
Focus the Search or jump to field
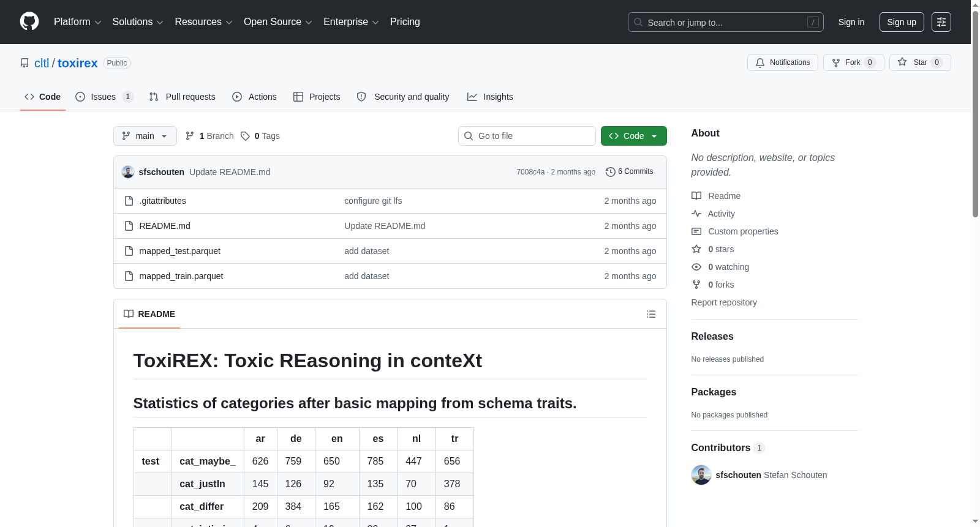point(726,22)
